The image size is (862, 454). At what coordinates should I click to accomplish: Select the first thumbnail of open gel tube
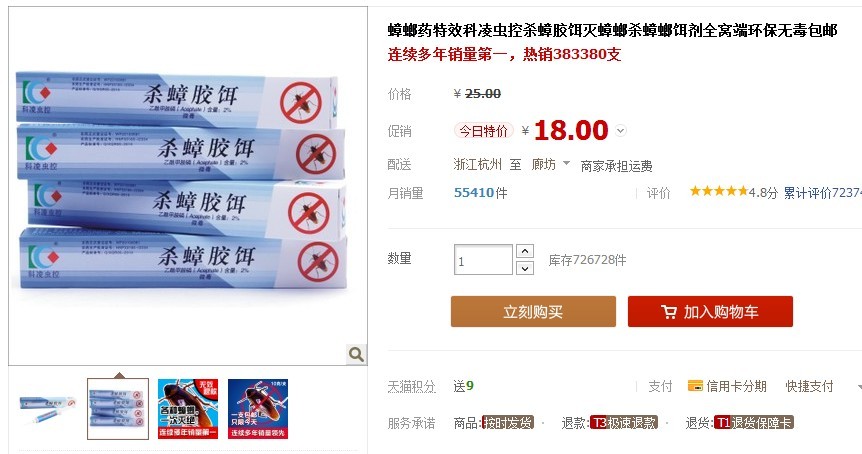pos(48,409)
